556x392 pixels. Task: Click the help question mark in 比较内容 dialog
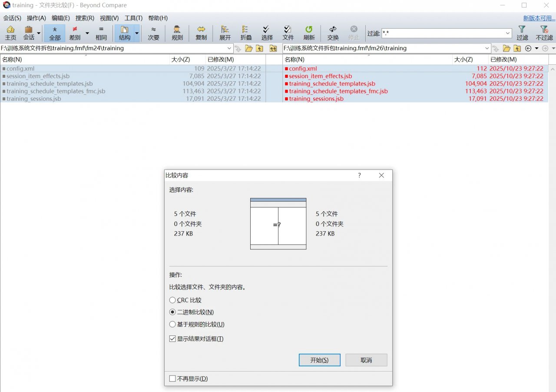pos(359,175)
